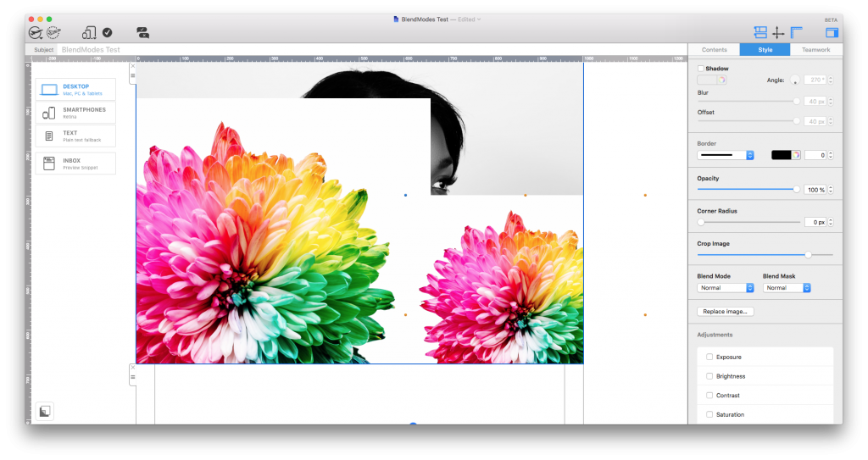The width and height of the screenshot is (868, 460).
Task: Enable the Exposure adjustment checkbox
Action: click(709, 357)
